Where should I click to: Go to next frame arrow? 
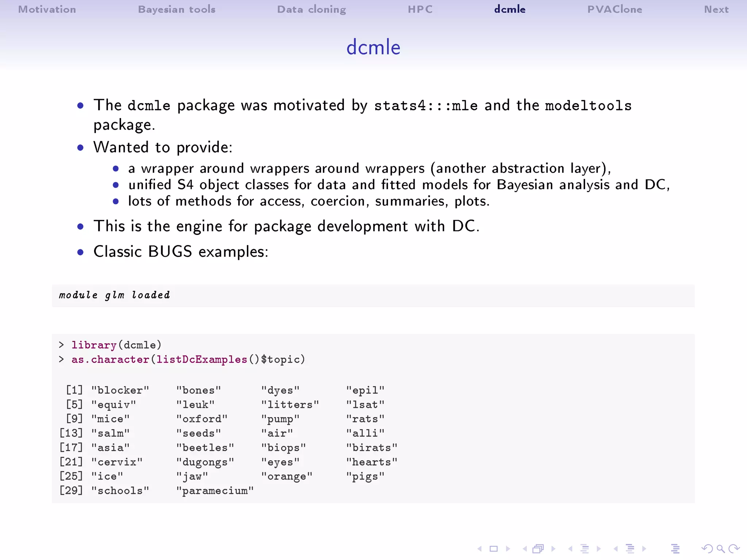[553, 548]
